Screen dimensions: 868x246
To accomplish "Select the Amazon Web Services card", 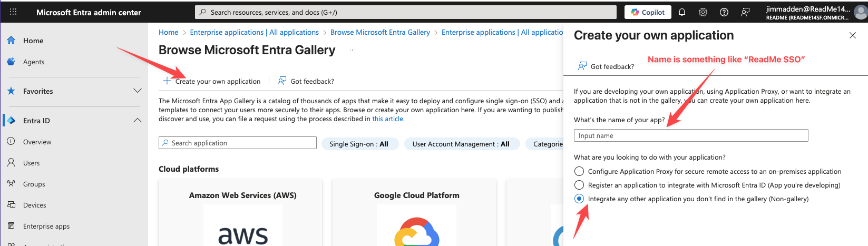I will (240, 212).
